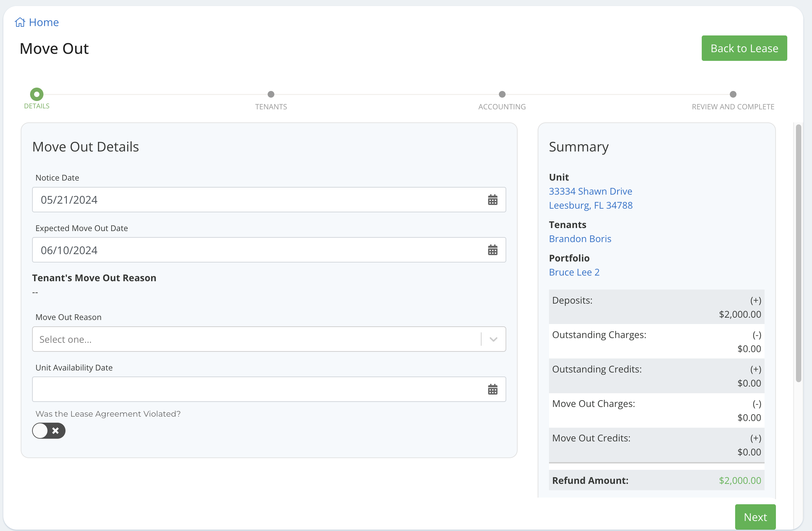Click the Home house icon
Image resolution: width=812 pixels, height=531 pixels.
point(20,22)
